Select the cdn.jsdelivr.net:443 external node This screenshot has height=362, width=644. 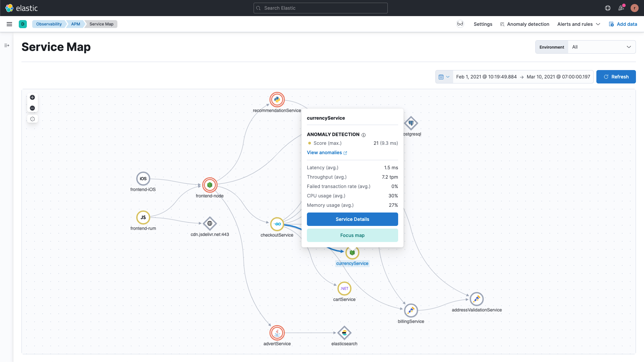(x=210, y=224)
